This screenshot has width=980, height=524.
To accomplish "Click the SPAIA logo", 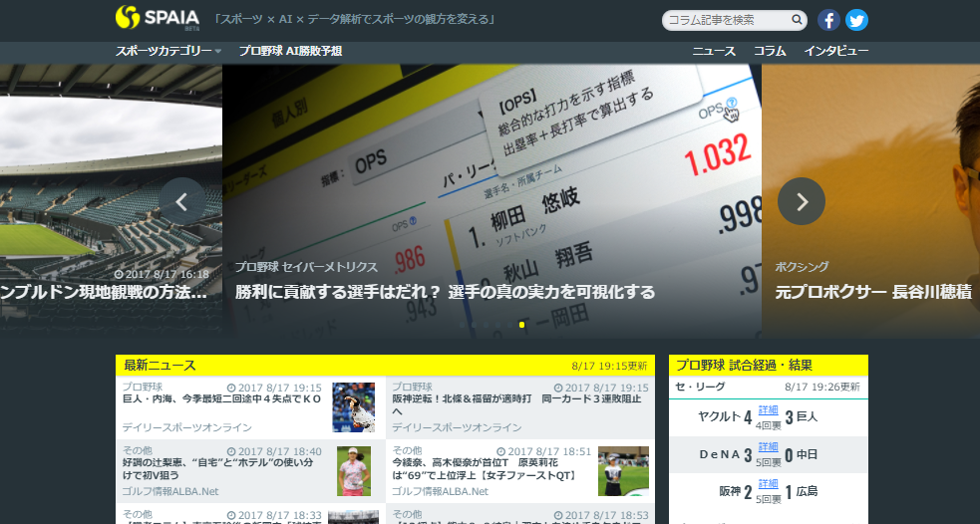I will coord(158,18).
